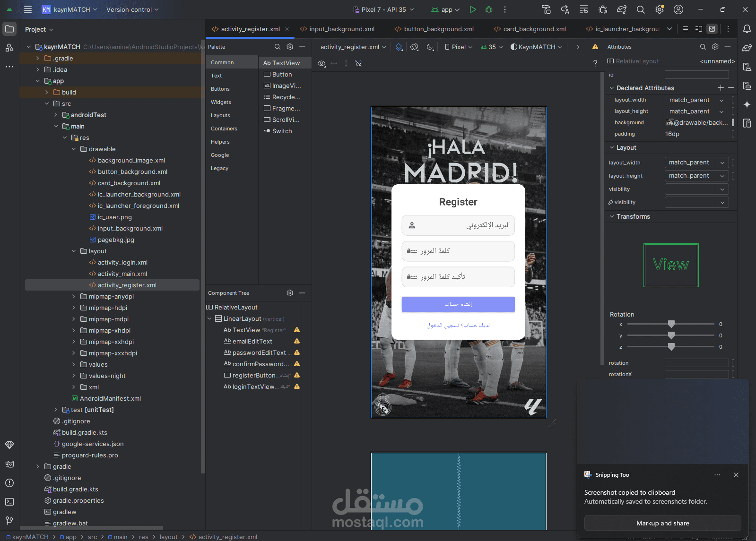Open the Git version control tool window
756x541 pixels.
(x=9, y=521)
